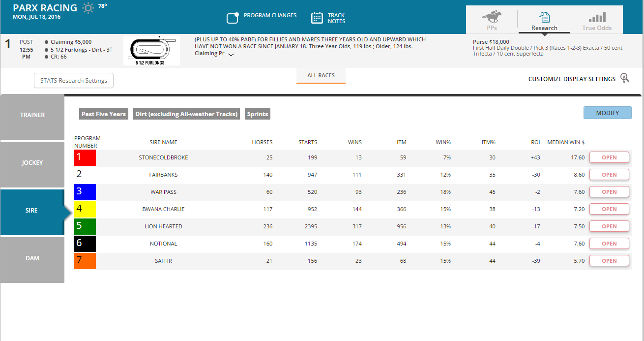This screenshot has height=341, width=644.
Task: Sort by WINS column header
Action: tap(354, 142)
